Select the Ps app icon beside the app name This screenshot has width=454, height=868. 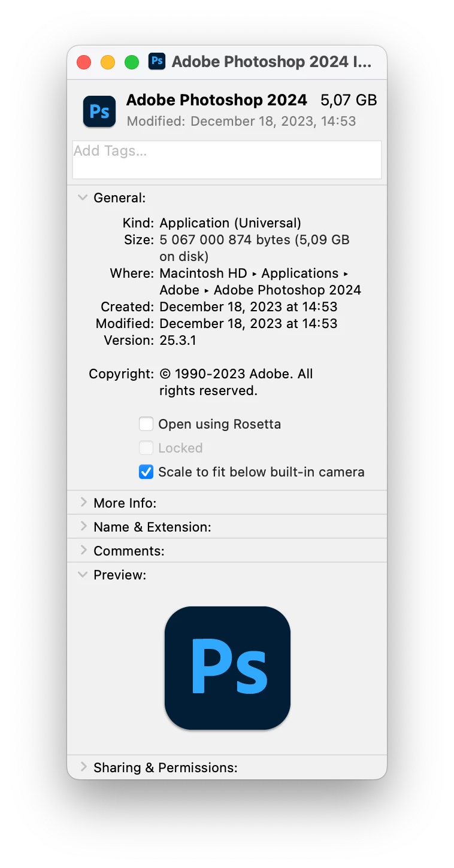point(99,111)
